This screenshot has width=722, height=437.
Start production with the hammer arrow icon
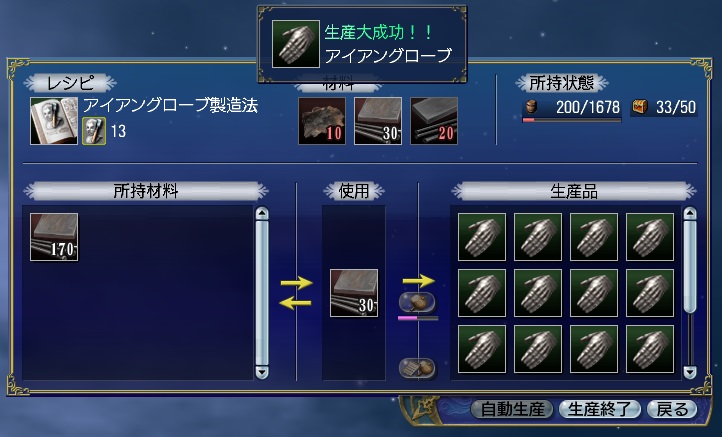417,302
